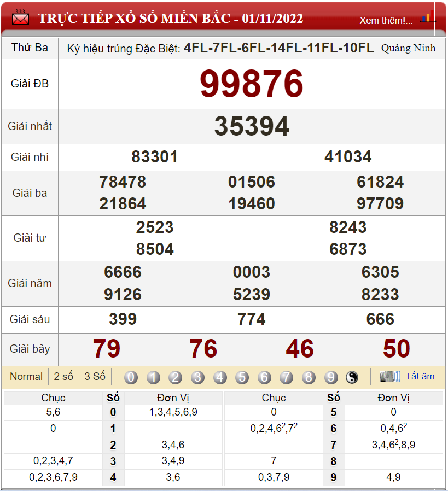
Task: Click first prize number 35394
Action: [252, 126]
